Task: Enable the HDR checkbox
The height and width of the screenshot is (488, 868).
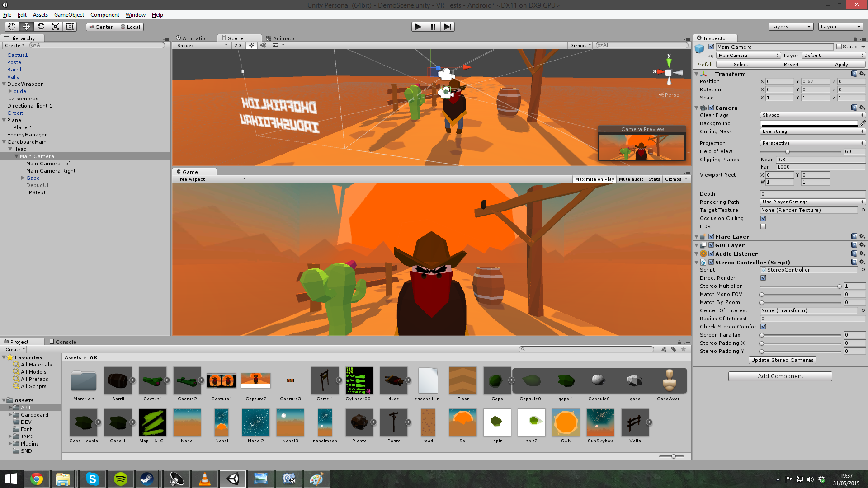Action: tap(763, 226)
